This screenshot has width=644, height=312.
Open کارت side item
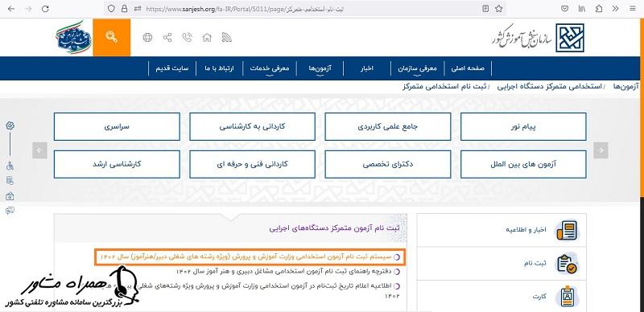[x=502, y=297]
